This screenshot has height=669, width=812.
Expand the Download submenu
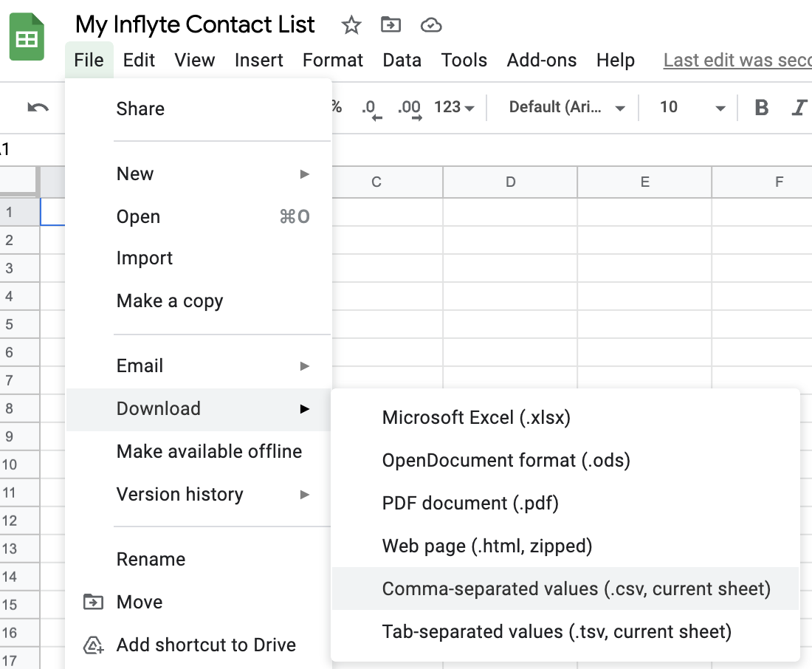[199, 409]
